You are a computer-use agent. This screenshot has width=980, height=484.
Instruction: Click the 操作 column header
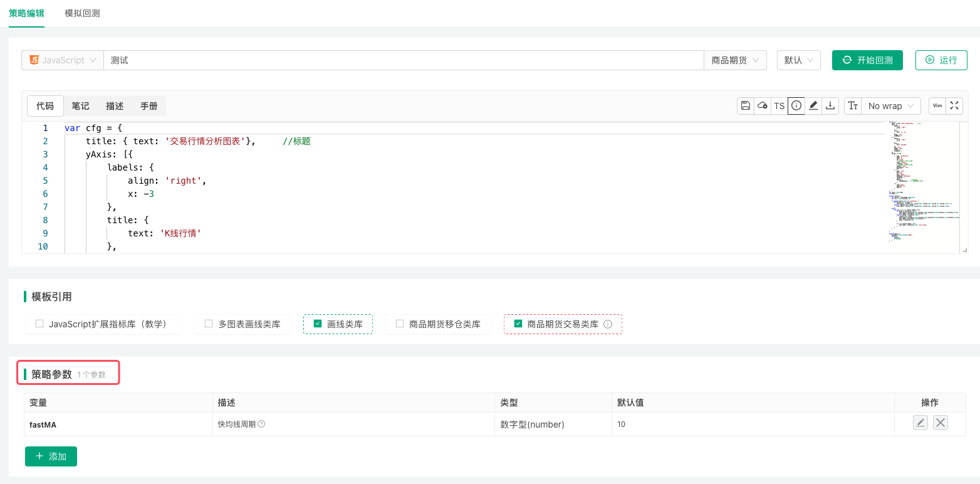tap(930, 402)
